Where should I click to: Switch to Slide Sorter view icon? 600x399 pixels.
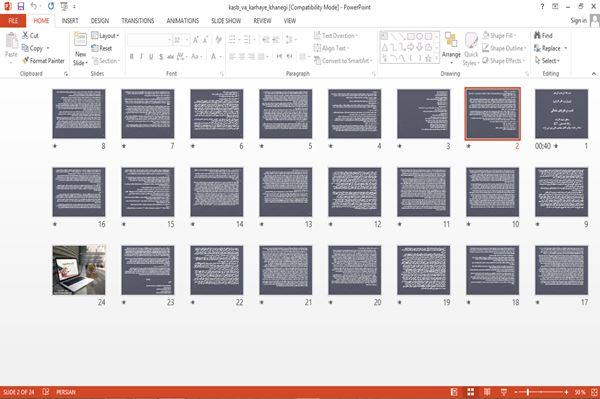(x=471, y=392)
